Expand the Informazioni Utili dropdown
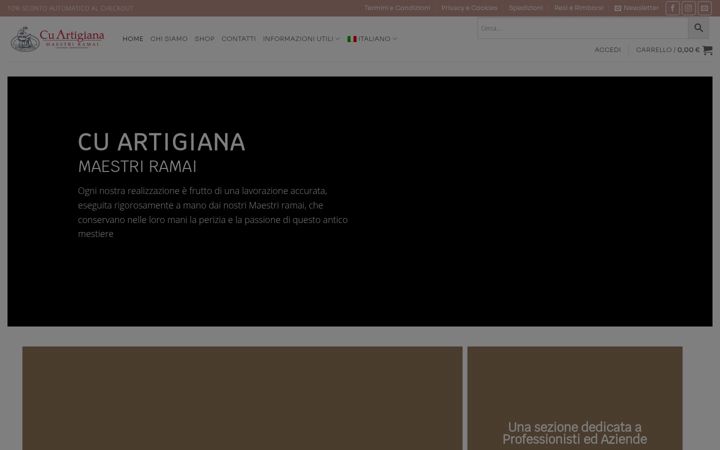 click(x=301, y=39)
